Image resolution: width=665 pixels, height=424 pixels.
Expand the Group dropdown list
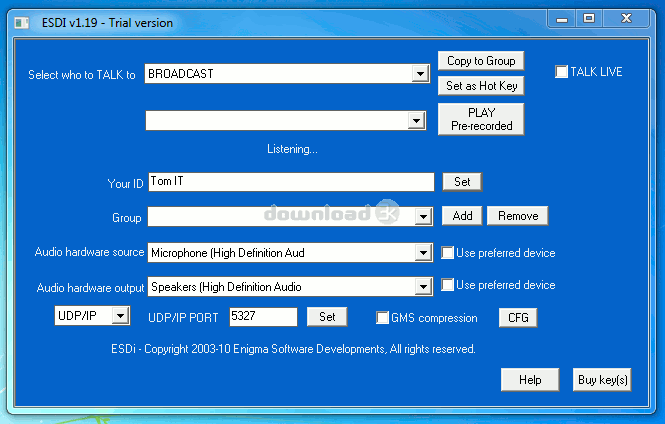click(423, 217)
